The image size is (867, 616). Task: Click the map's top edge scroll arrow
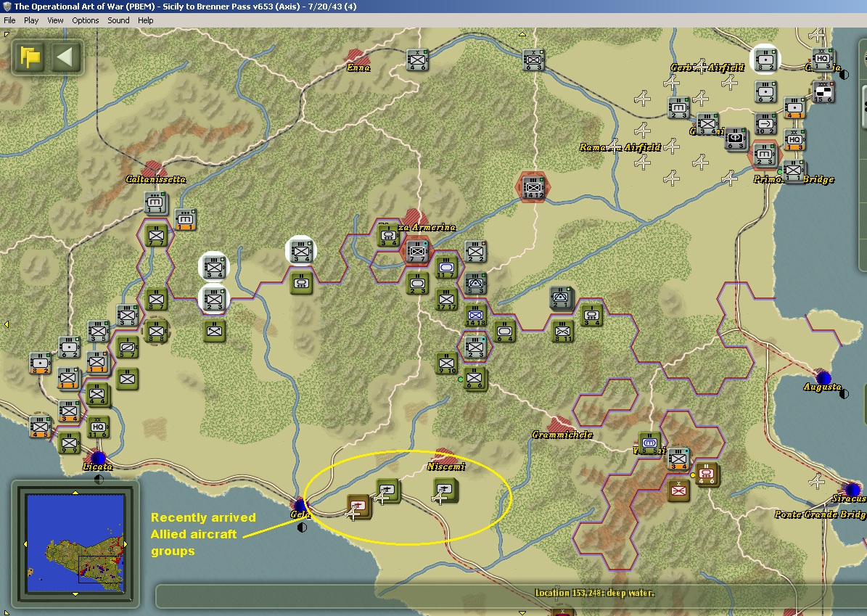coord(522,34)
